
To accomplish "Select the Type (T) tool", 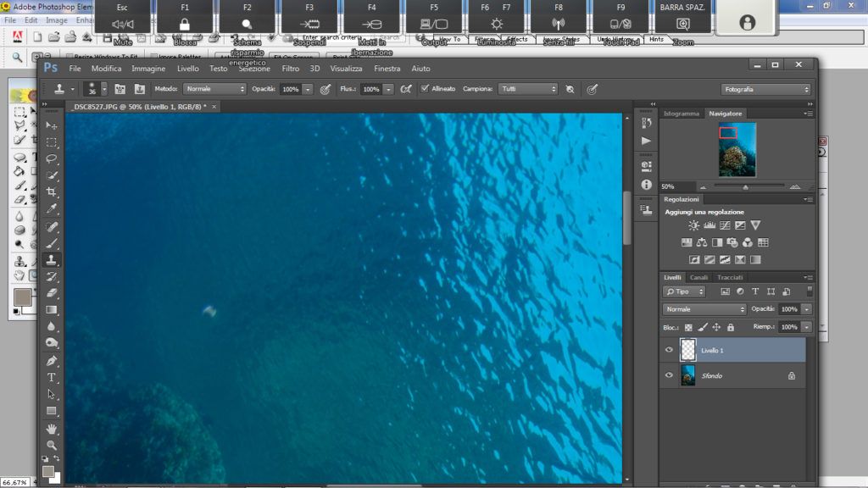I will click(x=52, y=377).
